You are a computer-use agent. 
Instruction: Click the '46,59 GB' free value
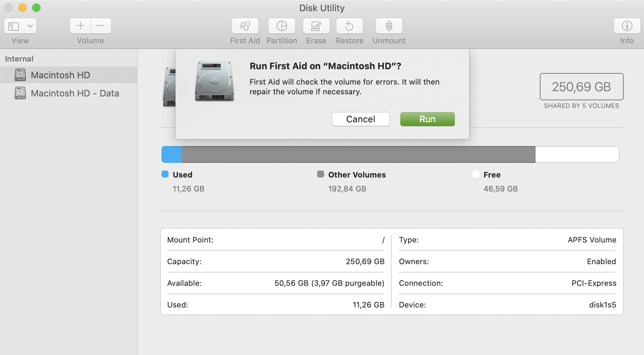click(x=501, y=189)
